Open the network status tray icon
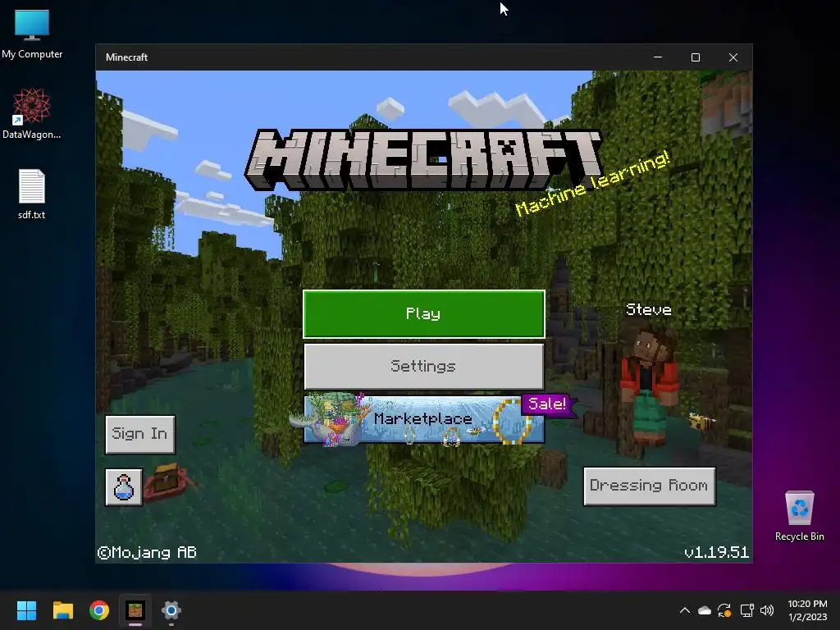The width and height of the screenshot is (840, 630). point(746,610)
